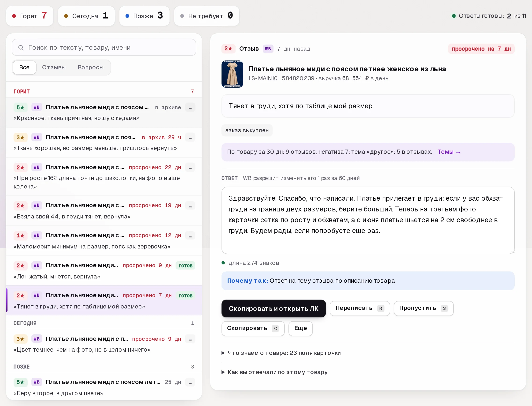532x406 pixels.
Task: Click the «Пропустить» button
Action: [x=424, y=308]
